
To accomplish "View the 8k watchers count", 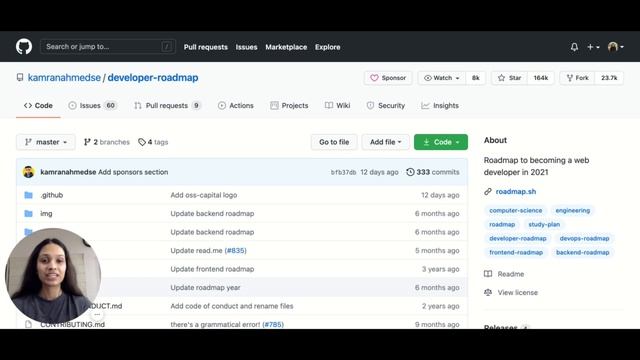I will point(476,78).
